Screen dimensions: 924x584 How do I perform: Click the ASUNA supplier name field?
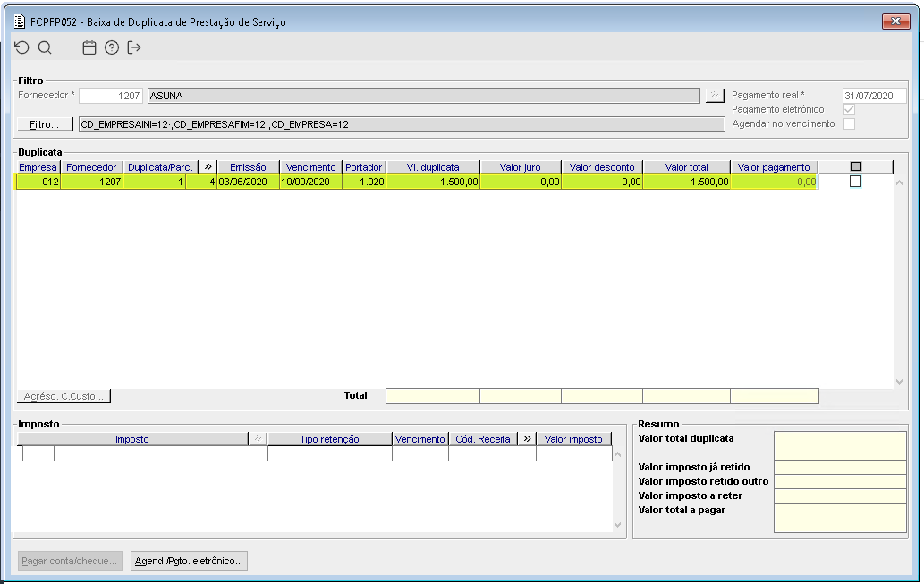424,96
